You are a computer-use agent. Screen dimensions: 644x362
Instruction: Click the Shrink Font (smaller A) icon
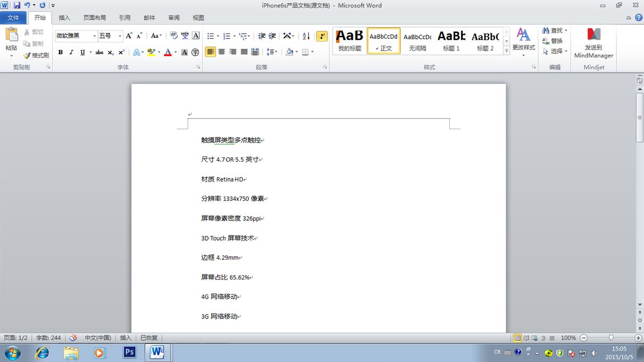(x=139, y=36)
